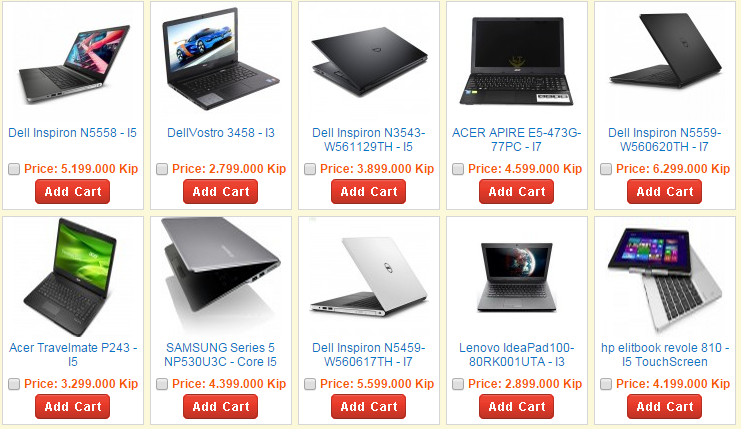
Task: Follow the SAMSUNG Series 5 NP530U3C link
Action: pos(221,355)
